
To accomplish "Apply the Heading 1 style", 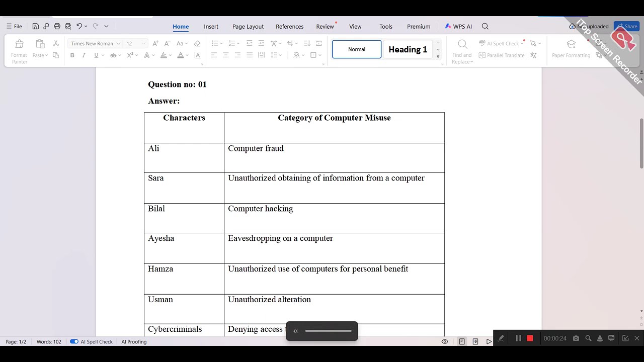I will [408, 49].
